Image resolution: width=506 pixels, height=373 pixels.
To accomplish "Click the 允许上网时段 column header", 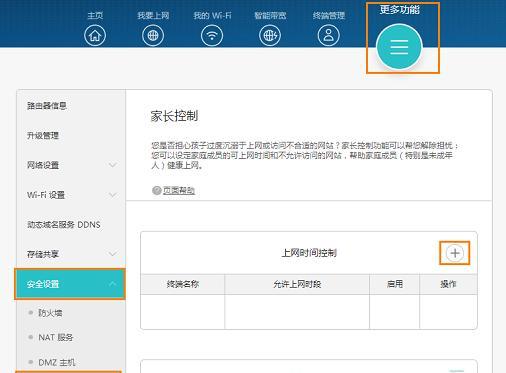I will tap(297, 284).
